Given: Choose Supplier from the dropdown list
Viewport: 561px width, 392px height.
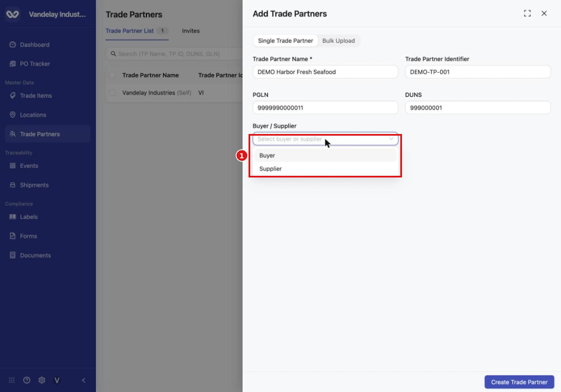Looking at the screenshot, I should pyautogui.click(x=325, y=169).
